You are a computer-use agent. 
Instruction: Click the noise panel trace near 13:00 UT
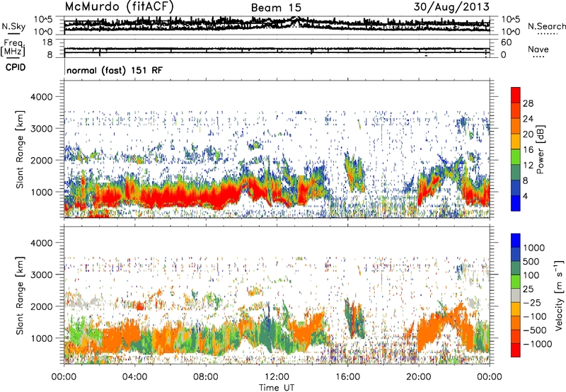click(x=296, y=21)
